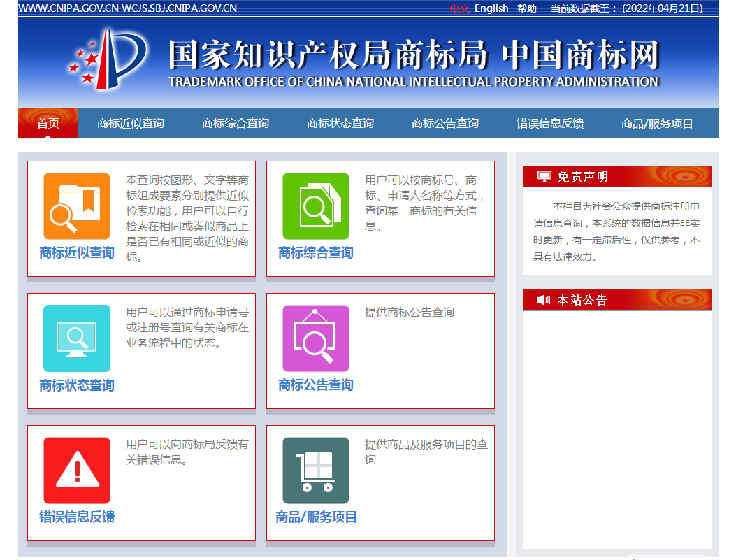Image resolution: width=729 pixels, height=560 pixels.
Task: Click the CNIPA trademark office logo
Action: (108, 59)
